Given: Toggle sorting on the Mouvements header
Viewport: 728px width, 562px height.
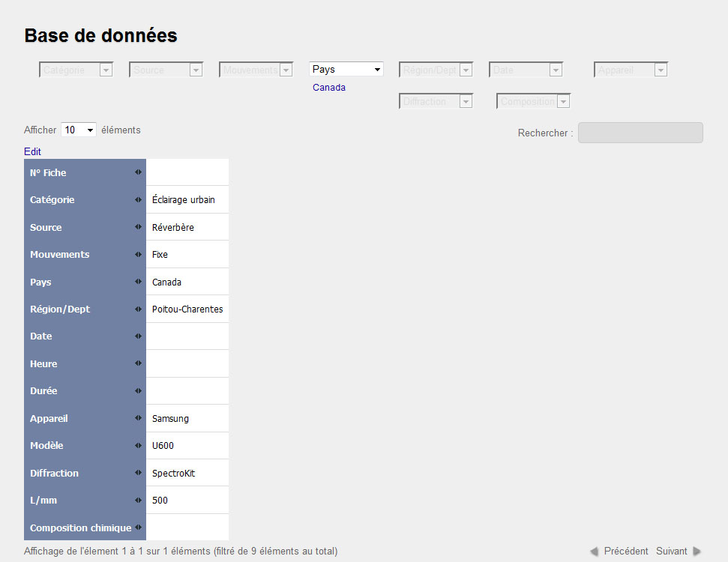Looking at the screenshot, I should pos(138,255).
